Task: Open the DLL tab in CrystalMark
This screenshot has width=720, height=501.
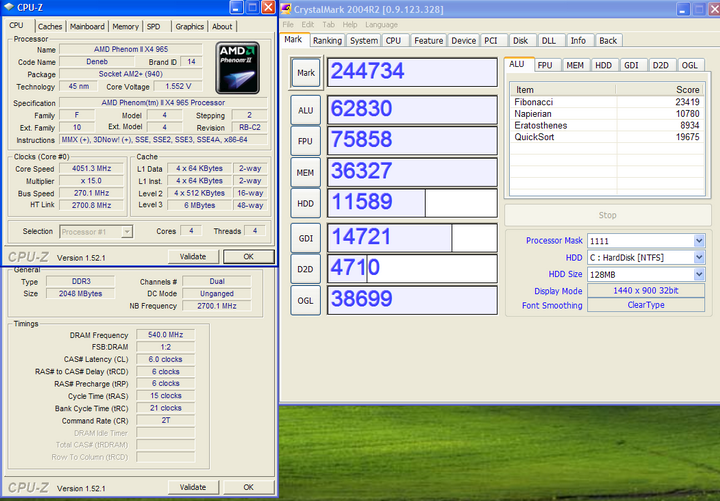Action: (549, 41)
